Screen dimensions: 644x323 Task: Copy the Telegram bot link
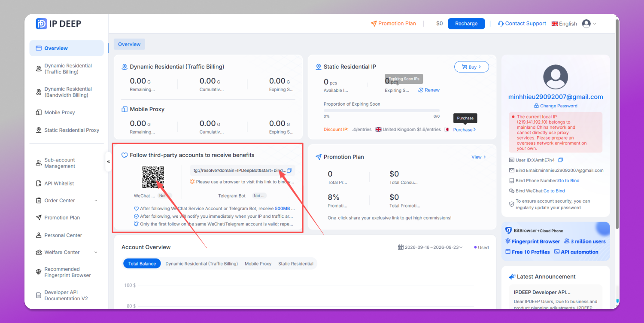pos(289,171)
